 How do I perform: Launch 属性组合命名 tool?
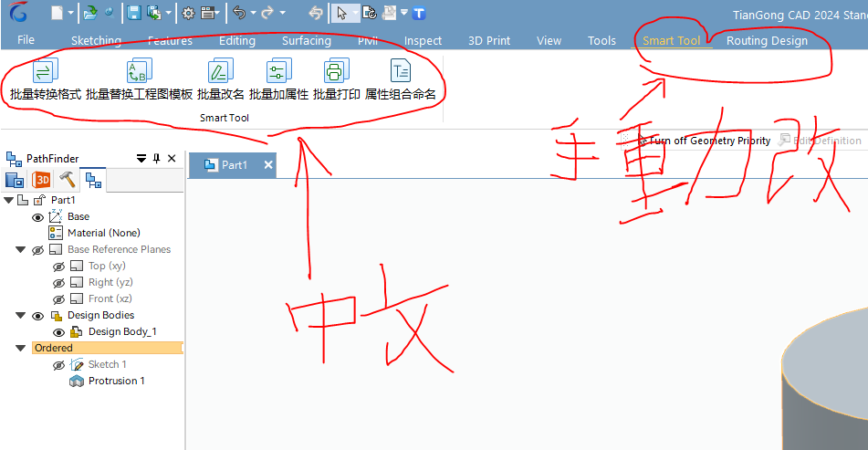point(401,80)
